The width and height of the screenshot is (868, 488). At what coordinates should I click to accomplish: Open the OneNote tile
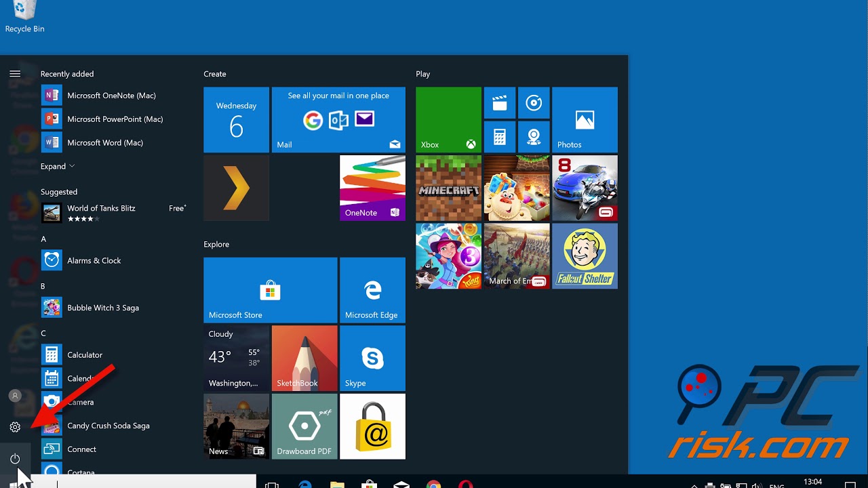[x=372, y=188]
